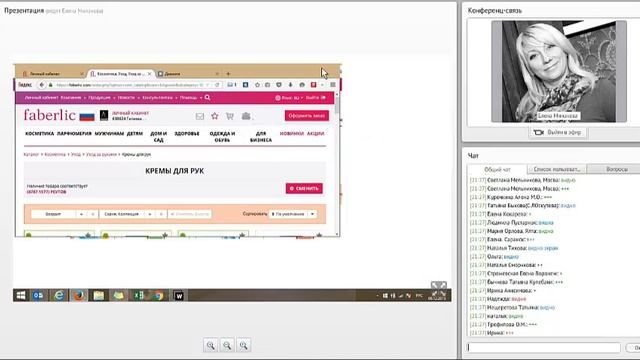The image size is (640, 360).
Task: Open the Возраст filter dropdown
Action: click(65, 214)
